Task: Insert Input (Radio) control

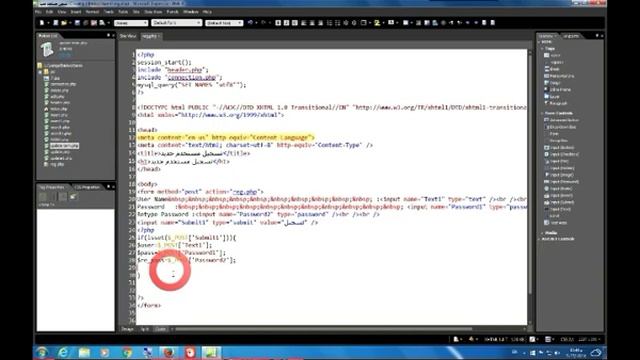Action: click(x=558, y=189)
